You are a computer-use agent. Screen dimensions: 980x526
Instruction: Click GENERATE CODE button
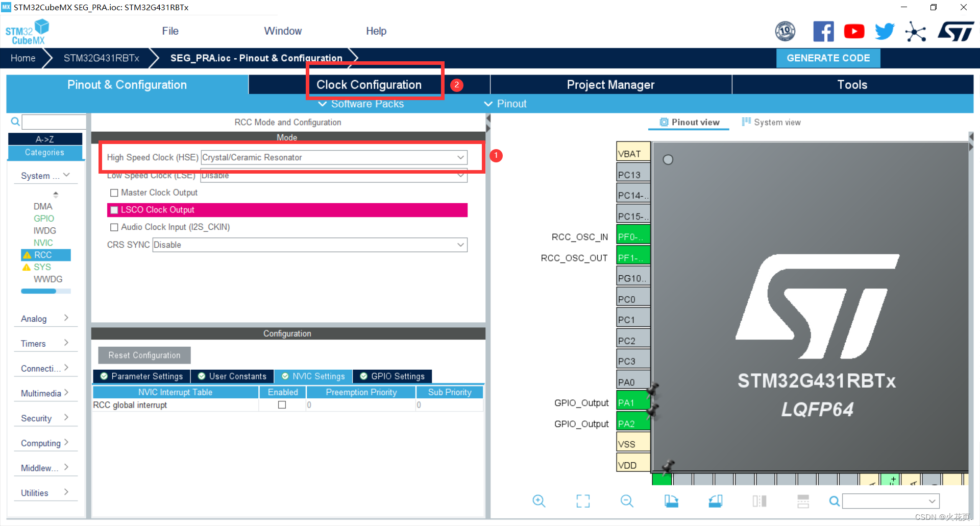(x=828, y=58)
